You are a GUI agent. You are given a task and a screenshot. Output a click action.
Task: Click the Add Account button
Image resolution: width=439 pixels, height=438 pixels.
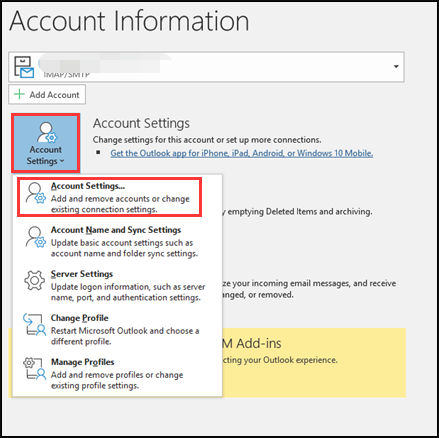[x=47, y=95]
